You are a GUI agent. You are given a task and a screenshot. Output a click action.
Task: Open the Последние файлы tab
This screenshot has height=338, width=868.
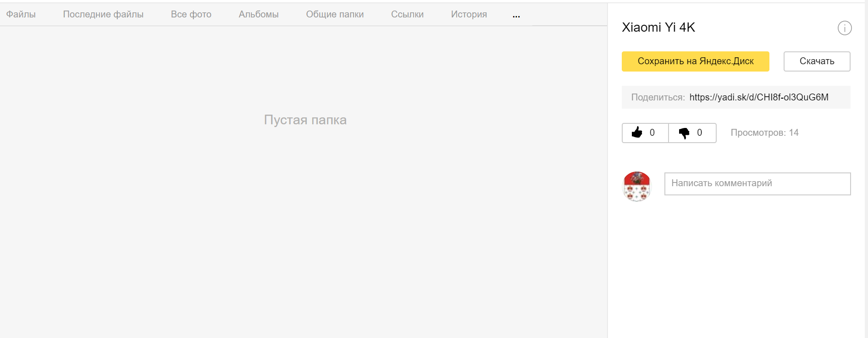click(x=103, y=14)
